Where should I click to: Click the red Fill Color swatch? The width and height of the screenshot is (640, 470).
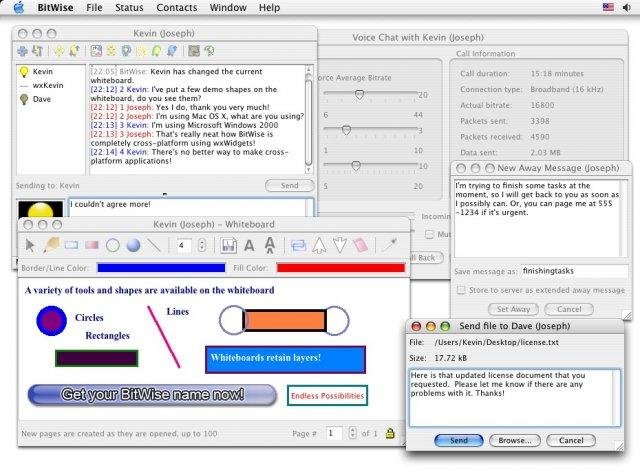point(341,268)
